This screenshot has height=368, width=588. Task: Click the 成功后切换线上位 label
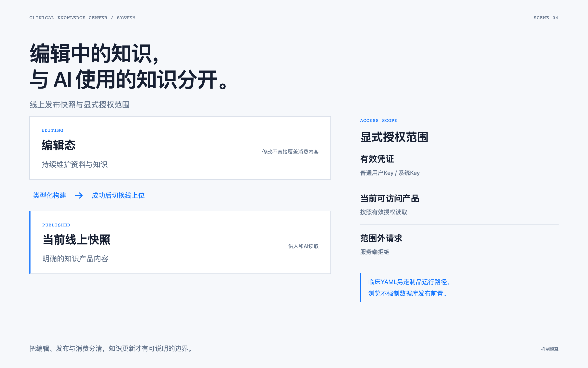click(118, 196)
